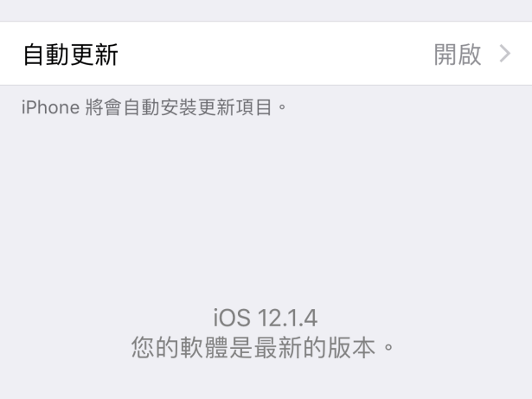Click 最新 in the up-to-date message
Screen dimensions: 532x399
tap(278, 348)
